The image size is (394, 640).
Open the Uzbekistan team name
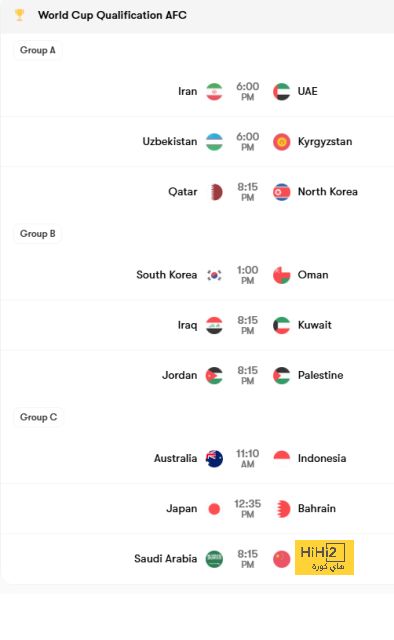click(169, 142)
